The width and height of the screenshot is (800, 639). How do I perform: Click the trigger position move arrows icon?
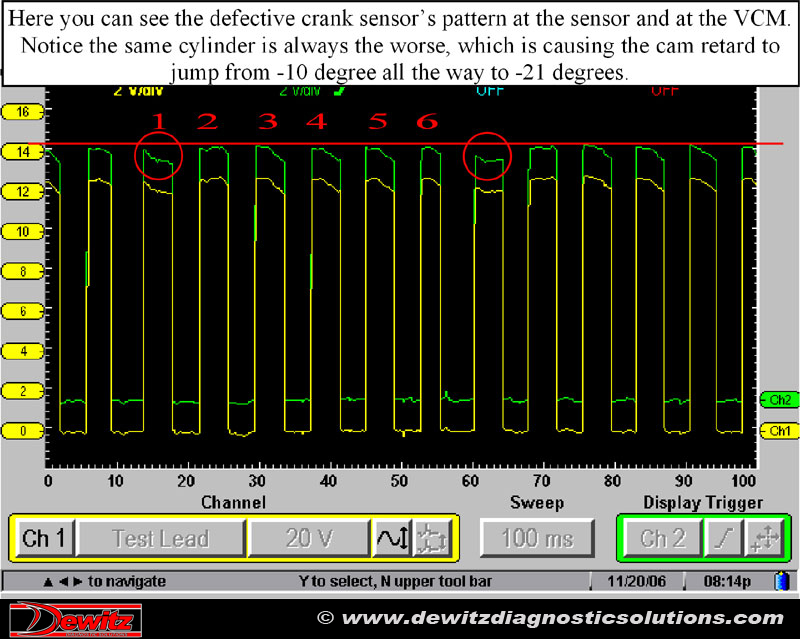point(765,538)
